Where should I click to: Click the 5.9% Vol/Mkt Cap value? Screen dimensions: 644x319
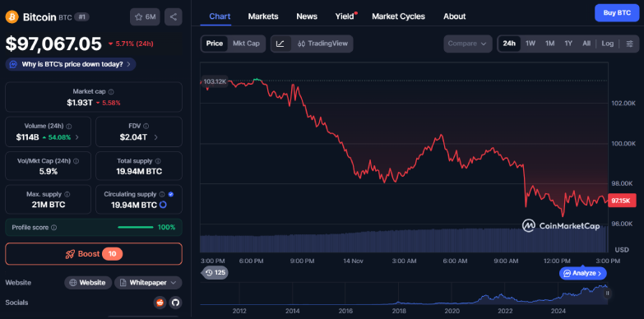coord(49,171)
